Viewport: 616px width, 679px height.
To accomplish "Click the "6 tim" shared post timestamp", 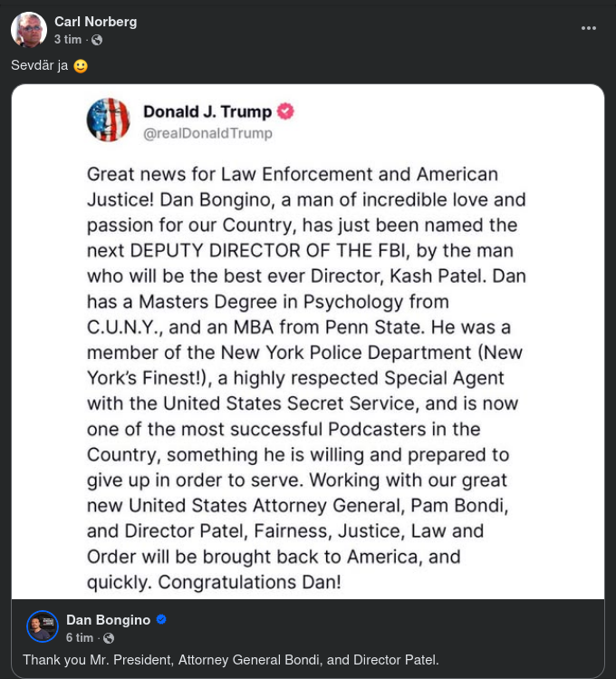I will click(79, 638).
